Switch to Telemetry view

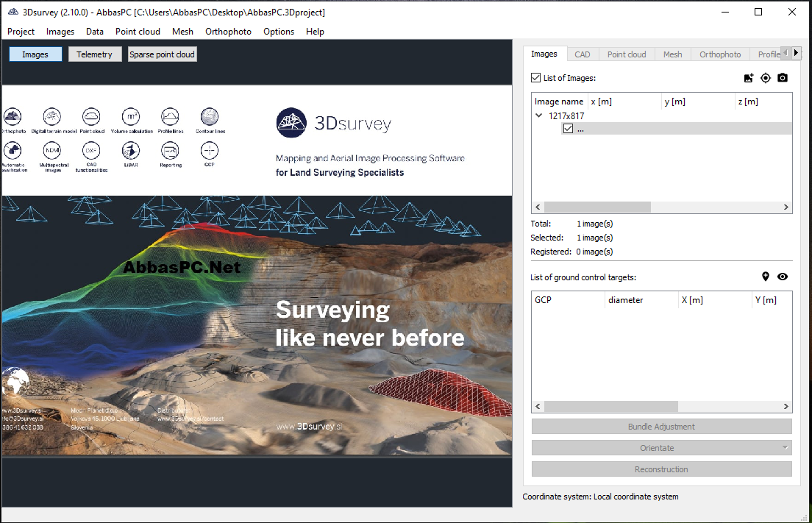(x=94, y=54)
